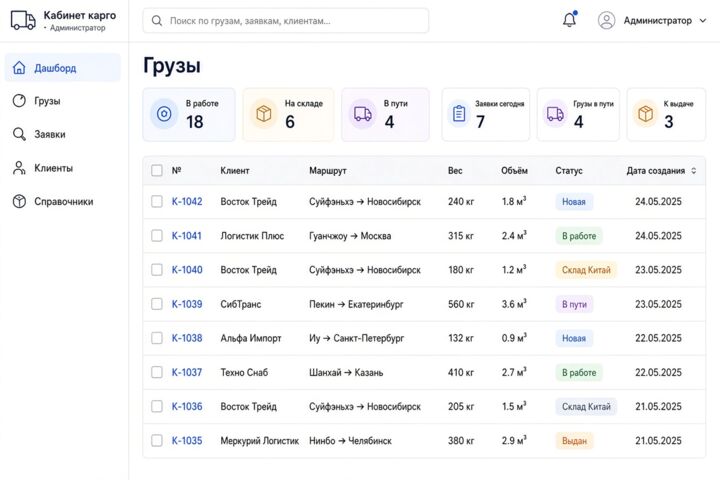Open cargo link К-1042

tap(187, 201)
